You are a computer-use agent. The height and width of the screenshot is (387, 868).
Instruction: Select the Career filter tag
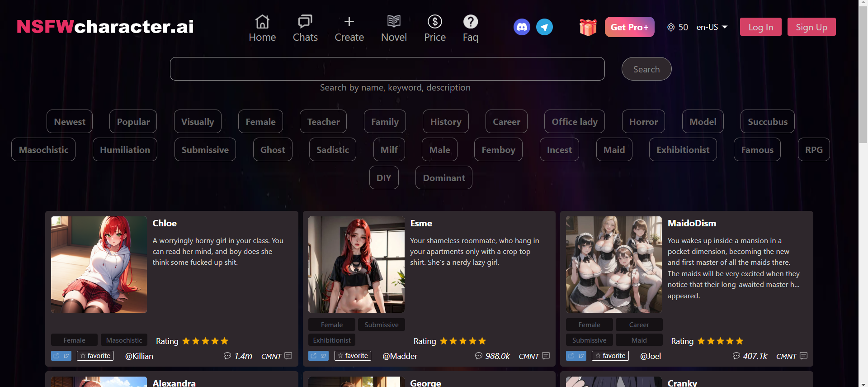coord(506,121)
